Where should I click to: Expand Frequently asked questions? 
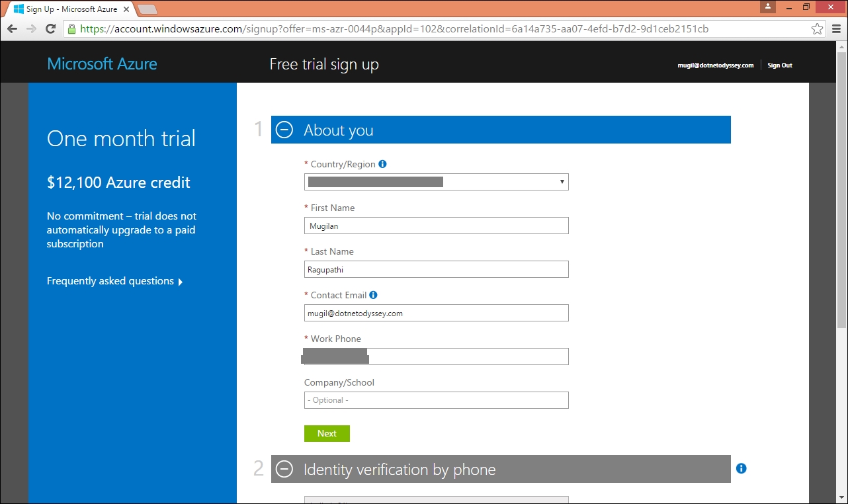(114, 281)
